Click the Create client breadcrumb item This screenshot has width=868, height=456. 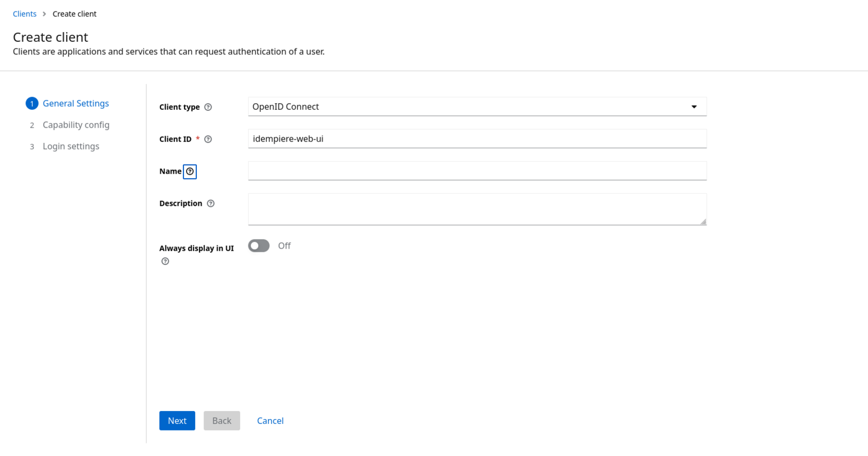tap(74, 14)
